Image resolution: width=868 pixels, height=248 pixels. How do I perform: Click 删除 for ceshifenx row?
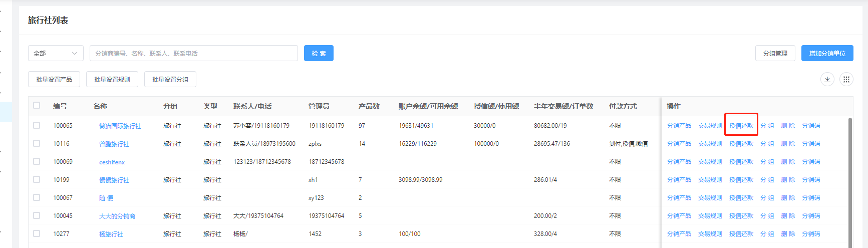pyautogui.click(x=788, y=162)
